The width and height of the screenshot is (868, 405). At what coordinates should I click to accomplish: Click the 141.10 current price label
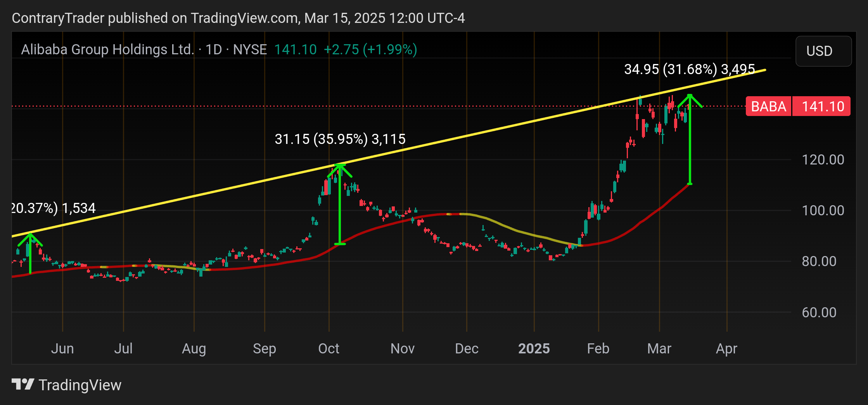(821, 106)
